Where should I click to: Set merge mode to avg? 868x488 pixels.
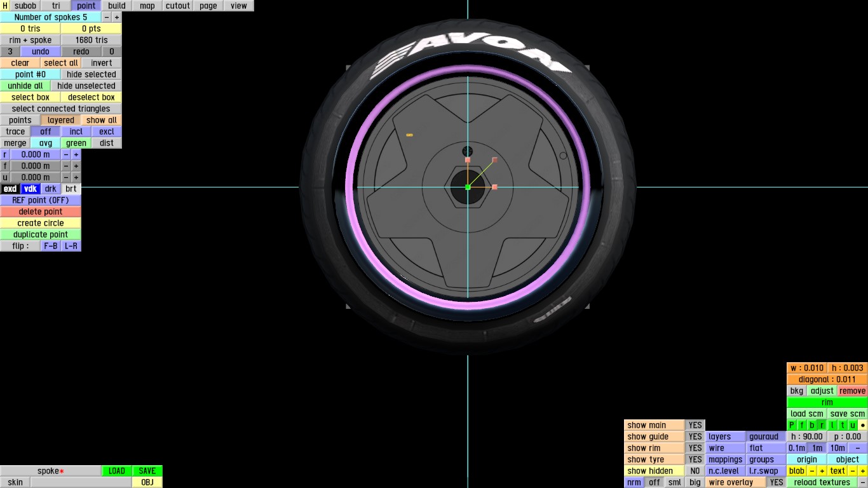pyautogui.click(x=46, y=143)
